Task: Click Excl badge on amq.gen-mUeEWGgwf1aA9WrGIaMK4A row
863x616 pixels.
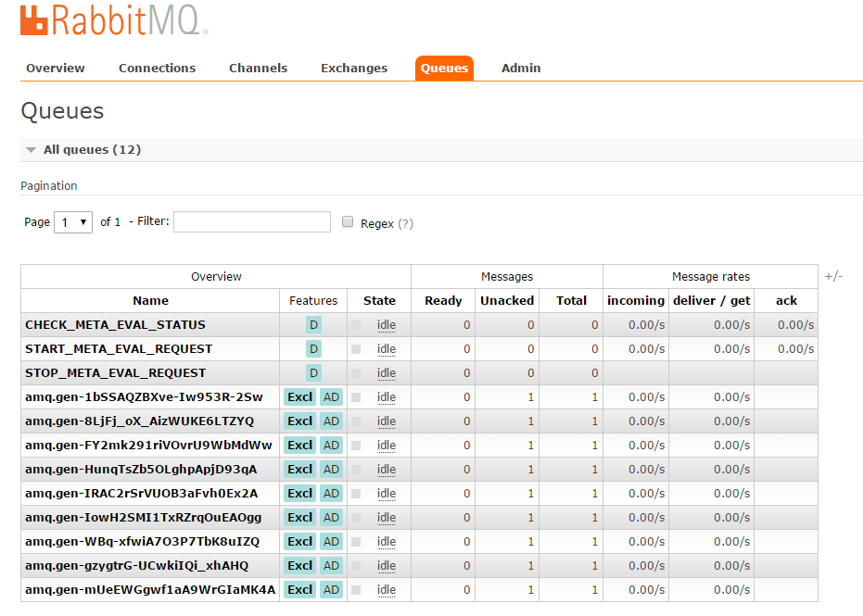Action: point(300,590)
